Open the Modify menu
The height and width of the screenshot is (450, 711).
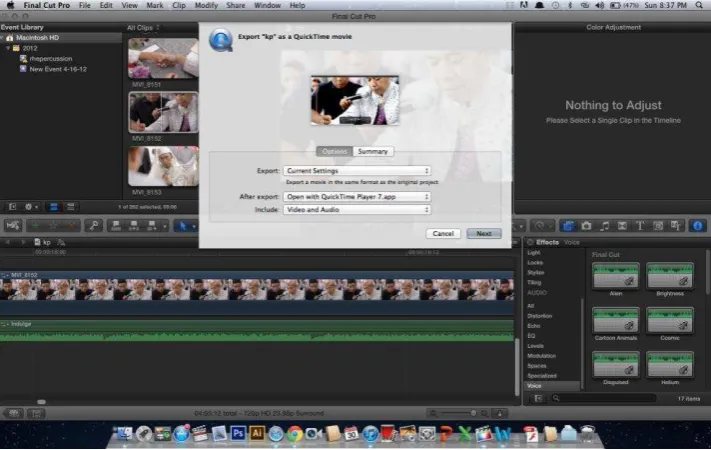point(206,5)
